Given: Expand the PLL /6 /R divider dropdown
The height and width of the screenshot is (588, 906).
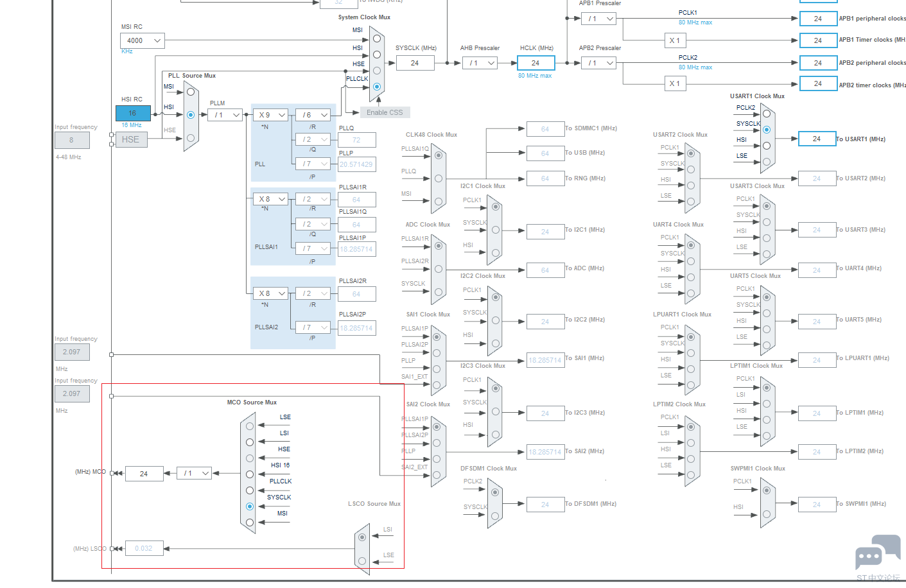Looking at the screenshot, I should [x=313, y=115].
